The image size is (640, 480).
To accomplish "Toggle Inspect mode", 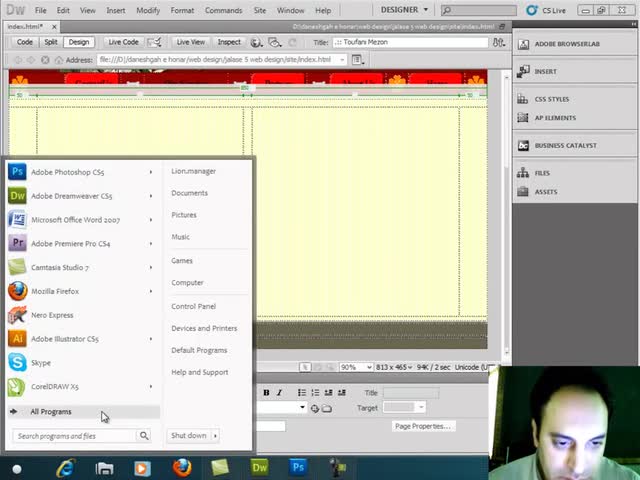I will click(x=229, y=42).
